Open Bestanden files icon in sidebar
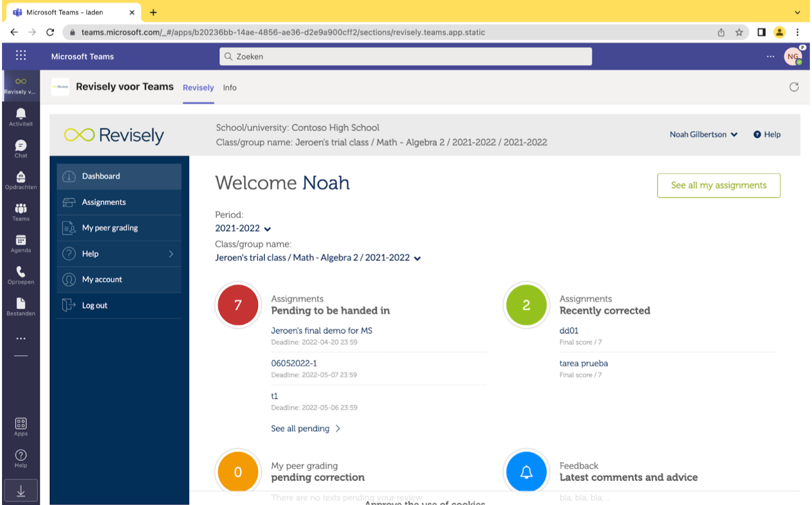 click(x=21, y=306)
